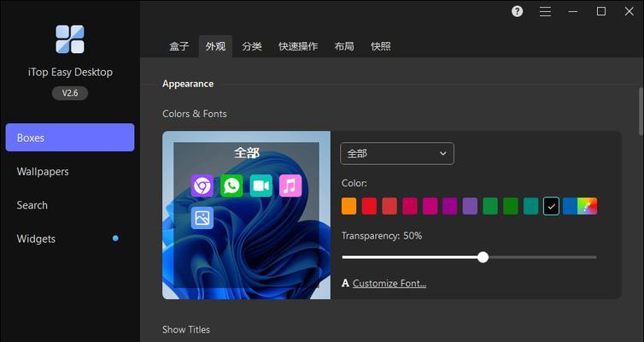The width and height of the screenshot is (644, 342).
Task: Click the Appearance heading
Action: (188, 84)
